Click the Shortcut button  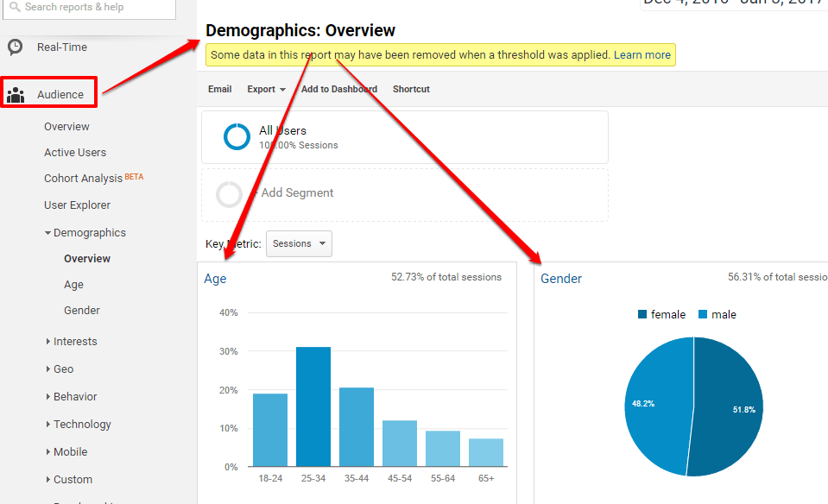pos(411,89)
